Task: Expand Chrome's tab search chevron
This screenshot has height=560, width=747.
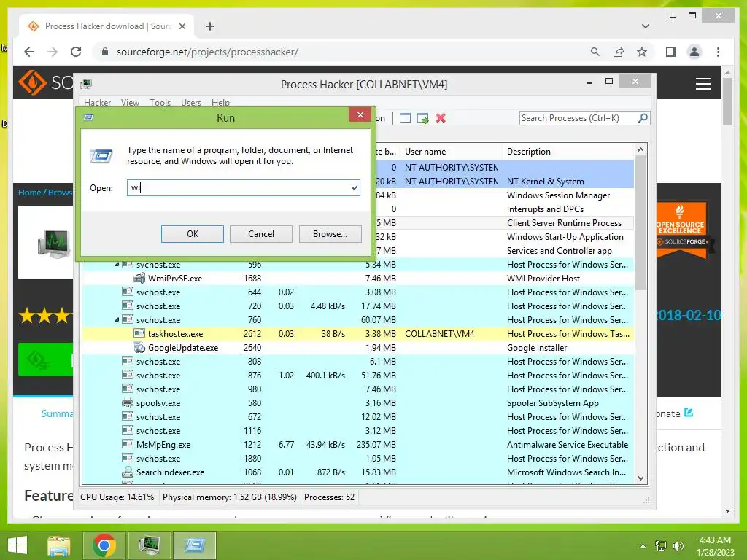Action: (x=646, y=26)
